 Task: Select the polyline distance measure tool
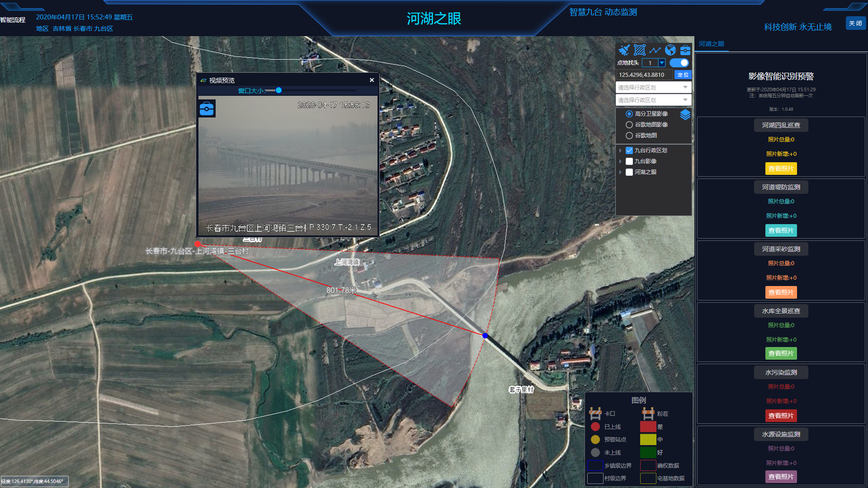[655, 50]
